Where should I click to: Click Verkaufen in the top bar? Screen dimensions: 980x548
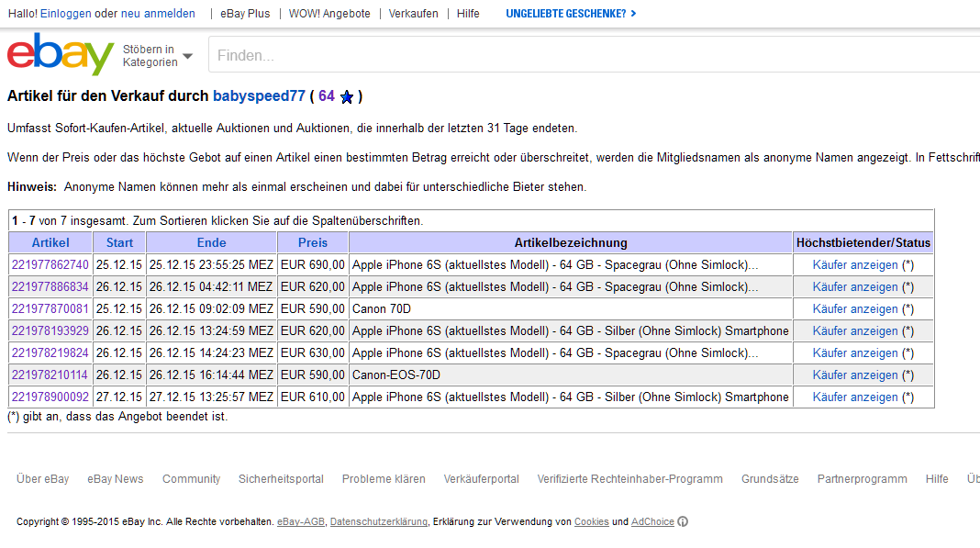413,14
